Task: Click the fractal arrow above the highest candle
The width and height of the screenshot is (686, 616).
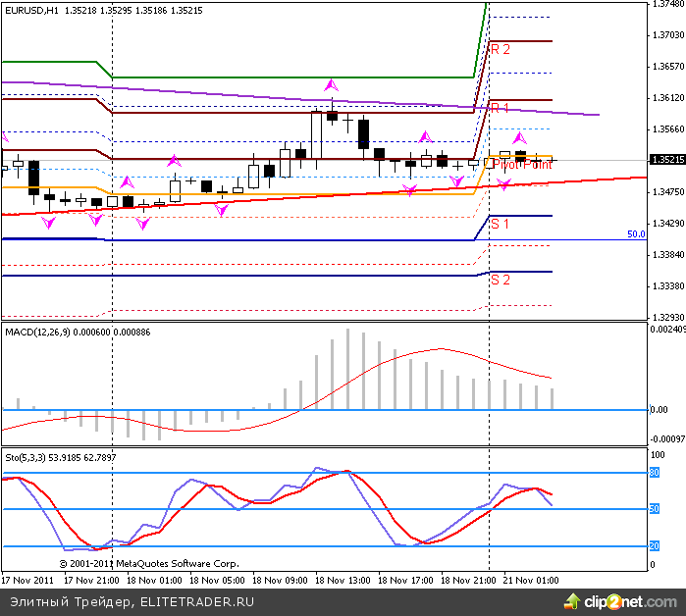Action: coord(332,86)
